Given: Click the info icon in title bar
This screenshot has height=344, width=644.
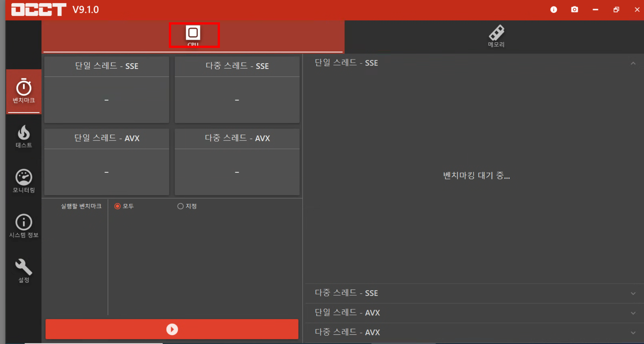Looking at the screenshot, I should pyautogui.click(x=553, y=10).
